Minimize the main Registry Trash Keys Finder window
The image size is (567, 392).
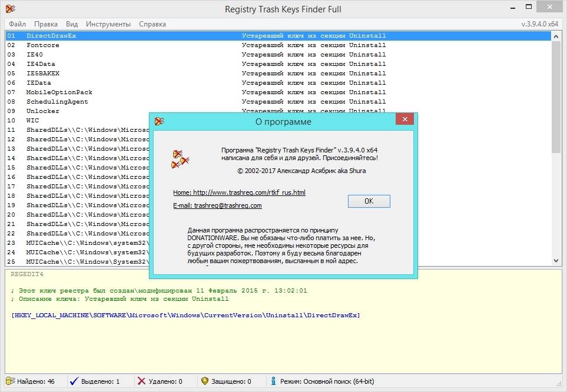tap(513, 7)
